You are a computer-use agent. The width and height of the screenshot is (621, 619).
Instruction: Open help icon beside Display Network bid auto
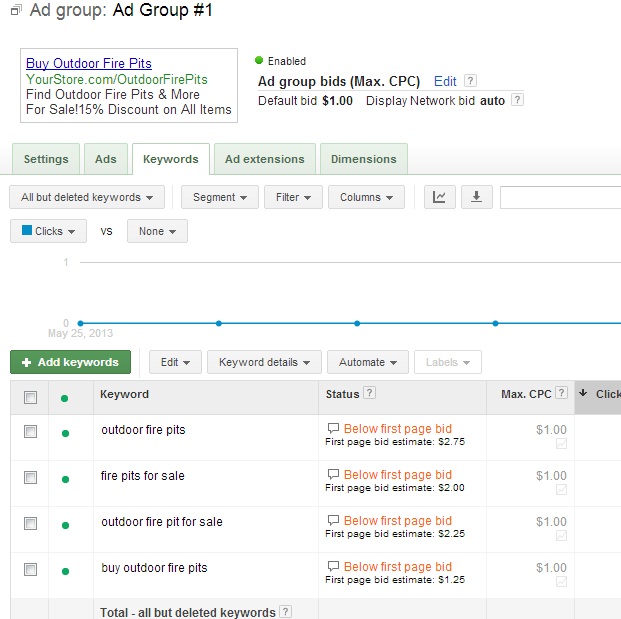click(517, 100)
